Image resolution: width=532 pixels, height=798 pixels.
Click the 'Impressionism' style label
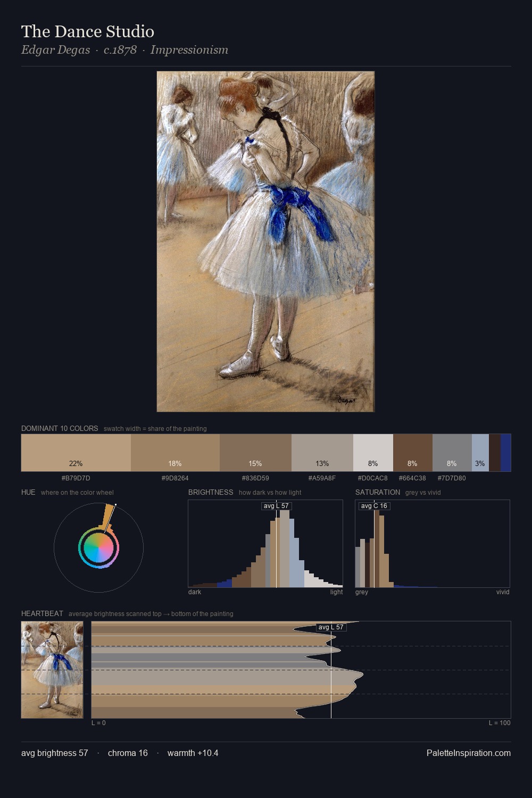[189, 50]
